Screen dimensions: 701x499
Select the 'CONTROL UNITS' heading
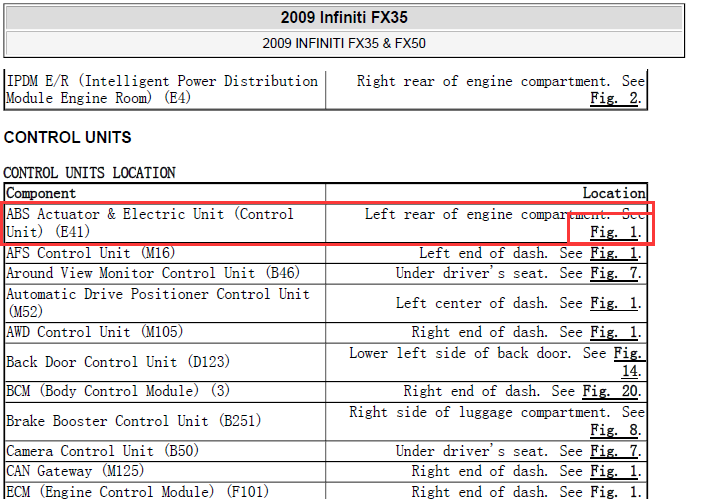[68, 137]
